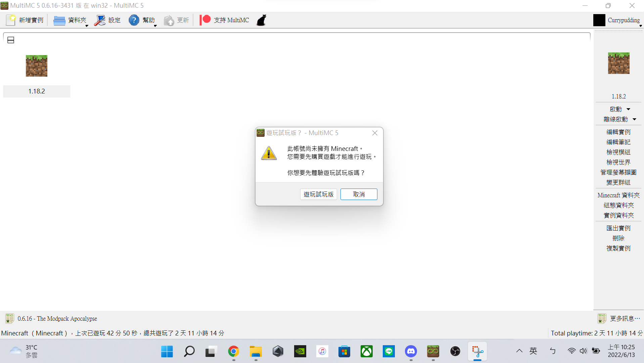644x363 pixels.
Task: Collapse the instance group toggle
Action: 11,40
